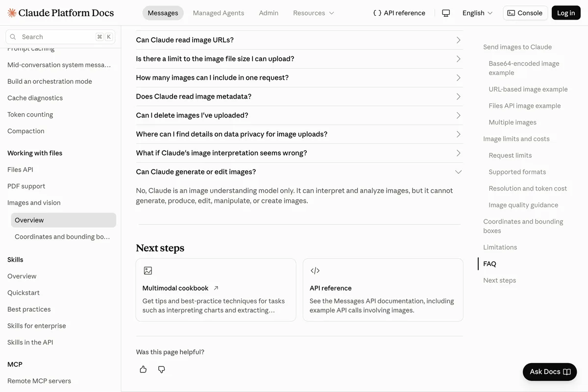
Task: Open Cache diagnostics in sidebar
Action: (35, 98)
